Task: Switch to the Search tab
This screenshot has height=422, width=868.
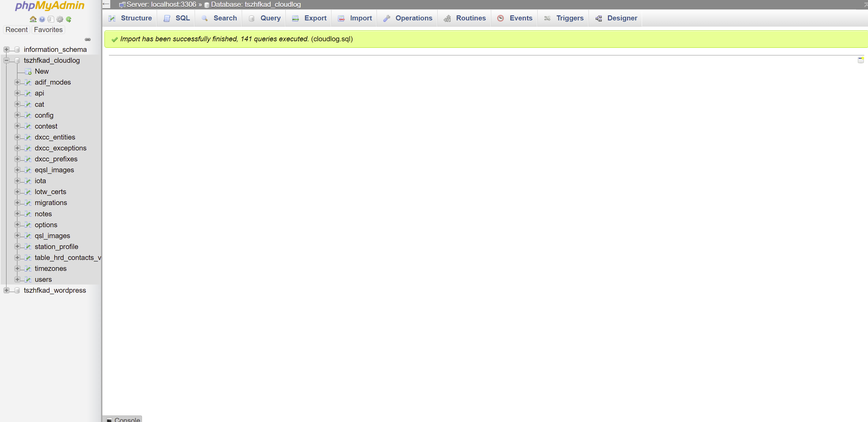Action: point(219,18)
